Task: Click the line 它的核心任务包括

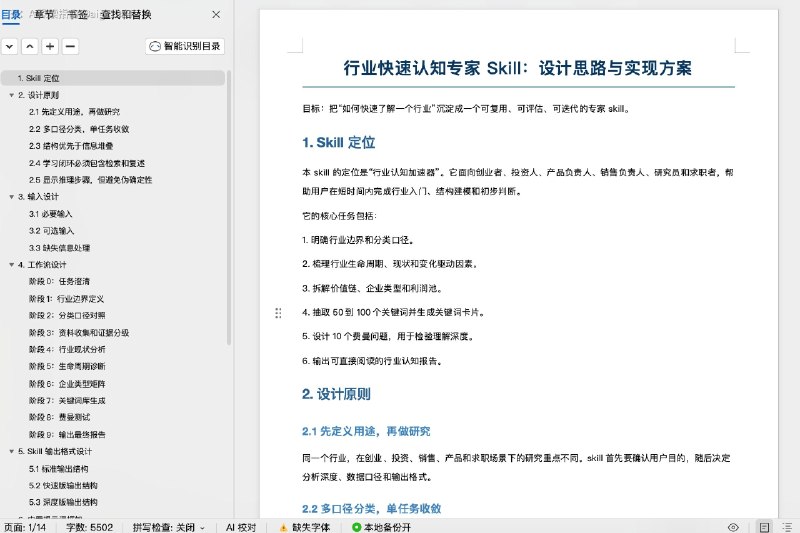Action: [x=339, y=216]
